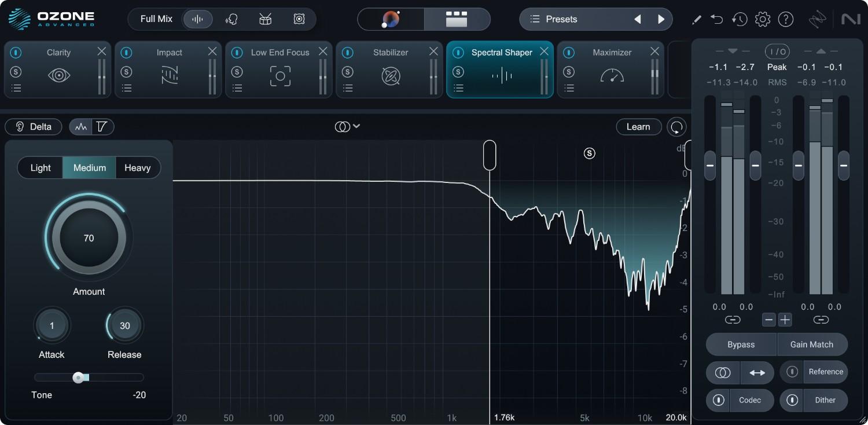Select the drums focus icon
Image resolution: width=868 pixels, height=425 pixels.
(266, 19)
